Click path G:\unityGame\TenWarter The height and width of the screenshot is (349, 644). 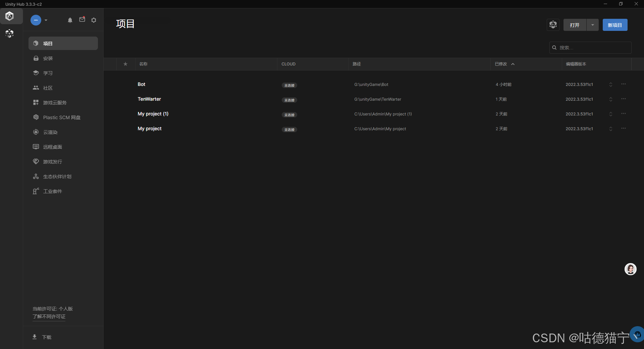pos(378,99)
